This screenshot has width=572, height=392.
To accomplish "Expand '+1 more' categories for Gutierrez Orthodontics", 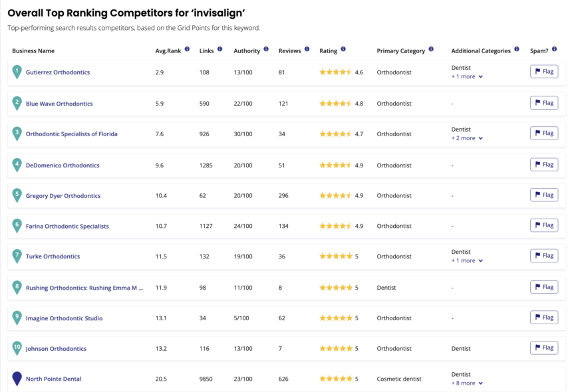I will [462, 76].
